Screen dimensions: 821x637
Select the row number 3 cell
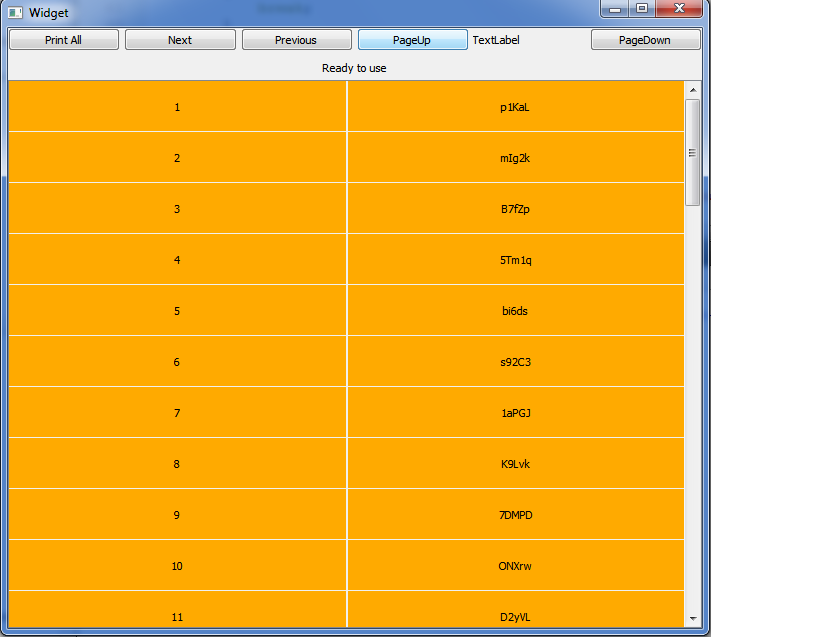pyautogui.click(x=177, y=209)
